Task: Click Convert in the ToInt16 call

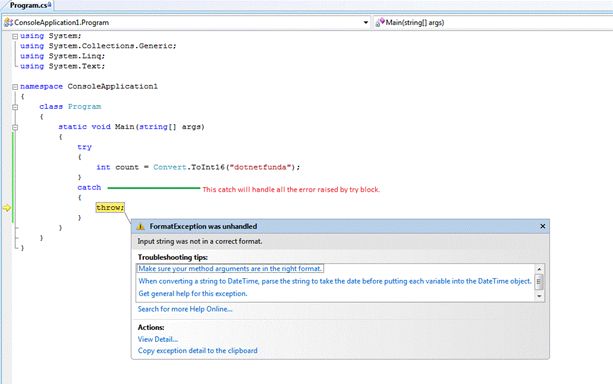Action: coord(170,167)
